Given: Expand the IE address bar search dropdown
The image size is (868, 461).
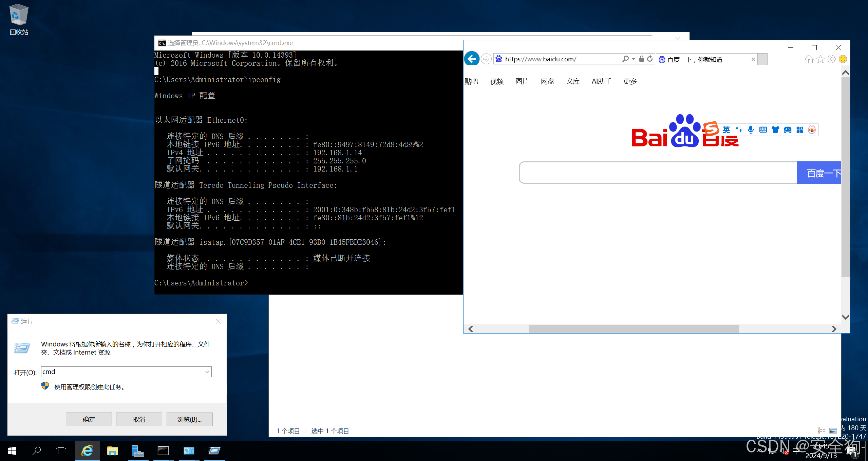Looking at the screenshot, I should pos(634,59).
